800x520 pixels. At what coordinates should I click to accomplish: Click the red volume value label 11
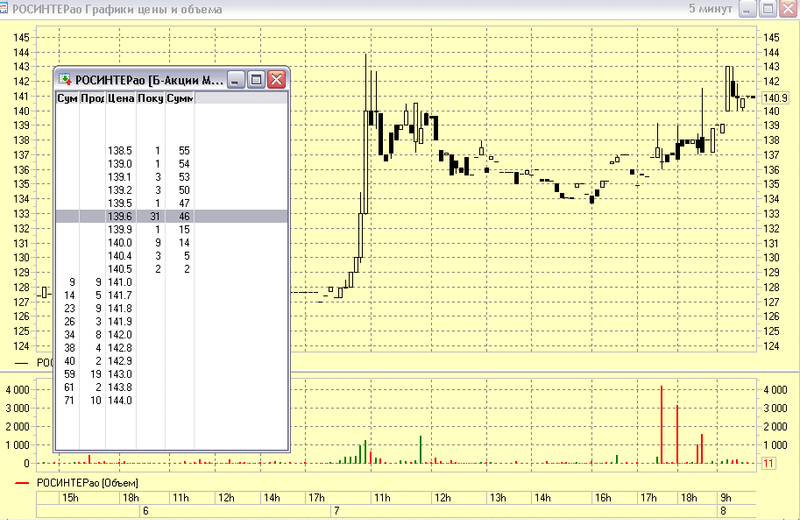pos(768,463)
